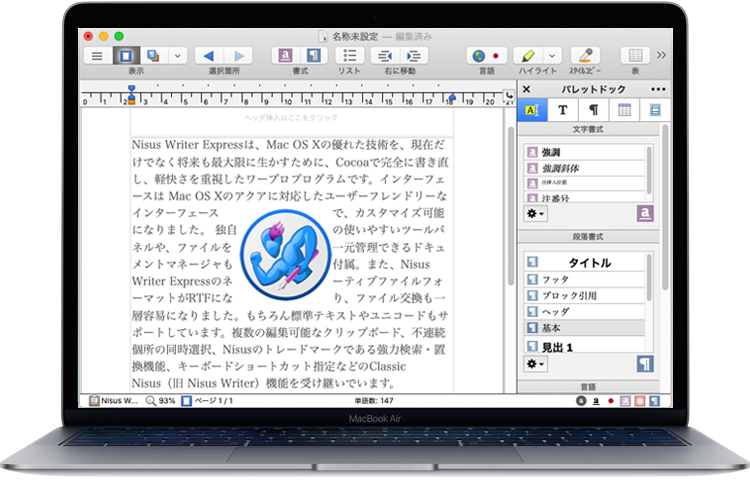Viewport: 750px width, 485px height.
Task: Click the document proxy icon in the title bar
Action: 323,36
